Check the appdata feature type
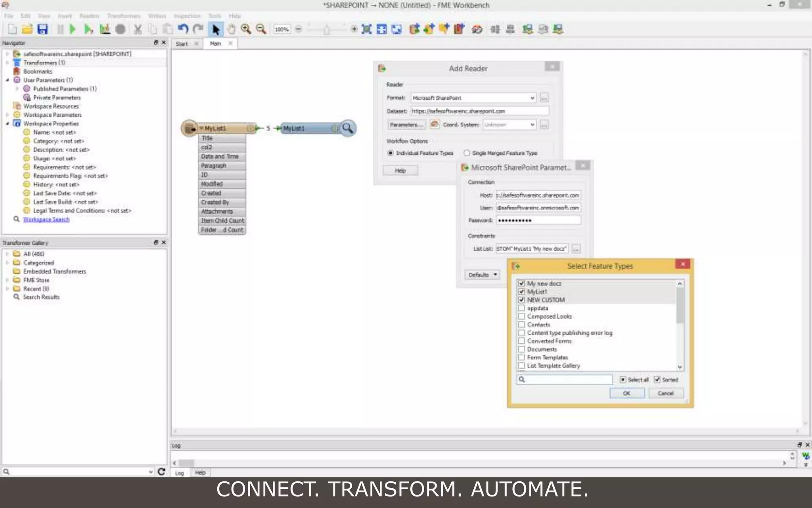Image resolution: width=812 pixels, height=508 pixels. tap(522, 308)
